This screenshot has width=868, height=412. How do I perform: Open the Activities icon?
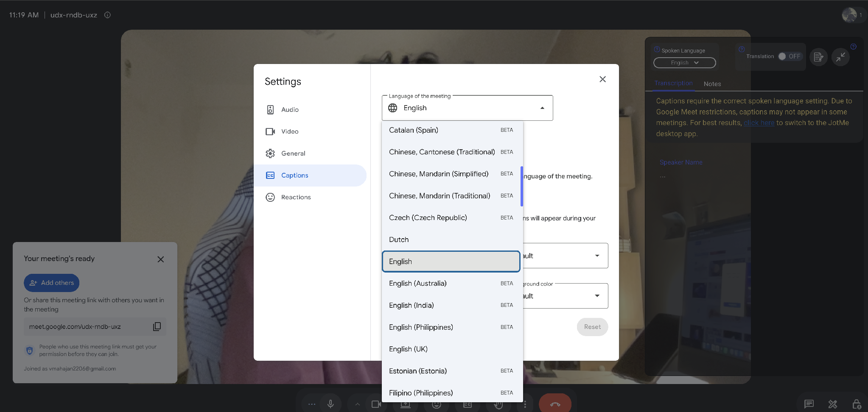click(x=833, y=404)
